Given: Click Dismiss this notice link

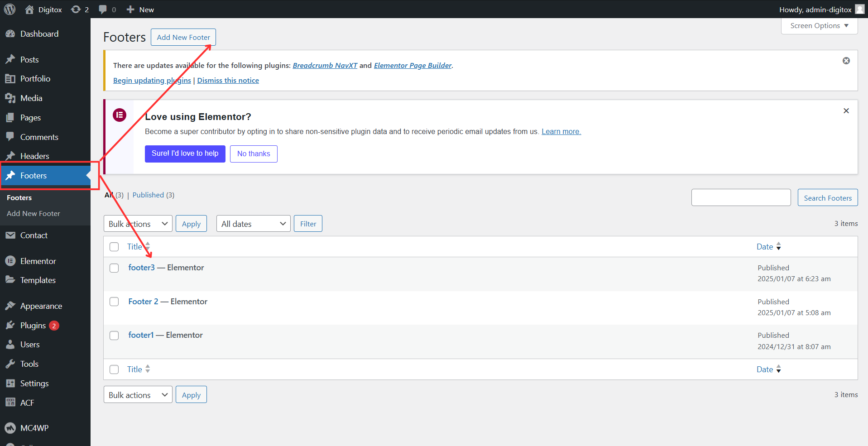Looking at the screenshot, I should pyautogui.click(x=228, y=81).
